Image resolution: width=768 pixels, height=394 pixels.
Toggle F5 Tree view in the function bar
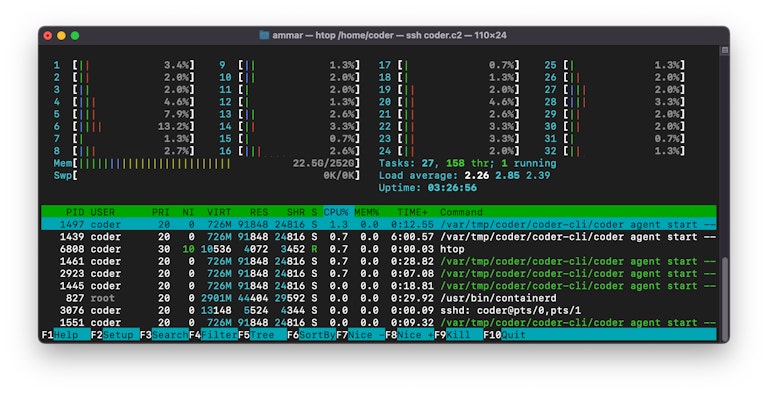point(262,335)
